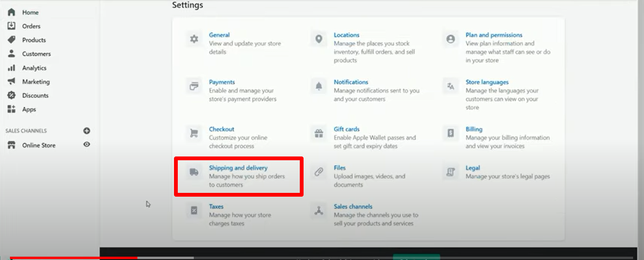
Task: Click the SALES CHANNELS section label
Action: (x=26, y=131)
